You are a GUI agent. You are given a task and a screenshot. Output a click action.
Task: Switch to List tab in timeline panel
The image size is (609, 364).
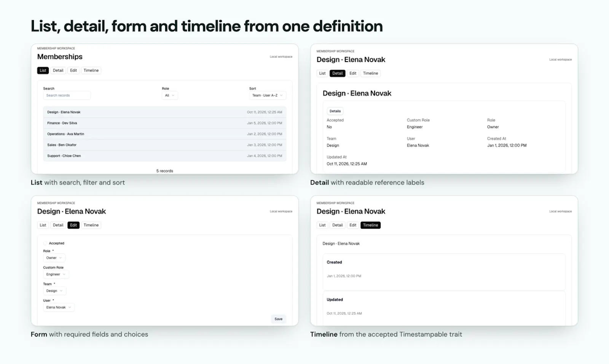pos(322,225)
